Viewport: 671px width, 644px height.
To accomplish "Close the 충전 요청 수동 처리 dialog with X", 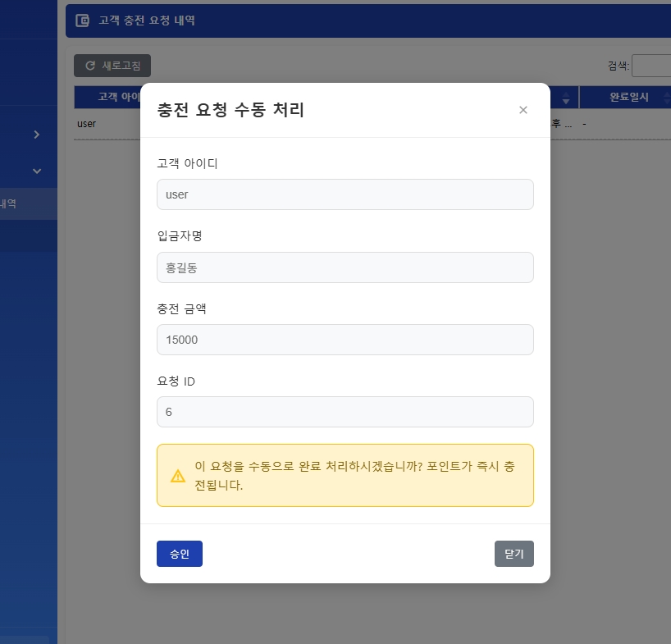I will [523, 109].
